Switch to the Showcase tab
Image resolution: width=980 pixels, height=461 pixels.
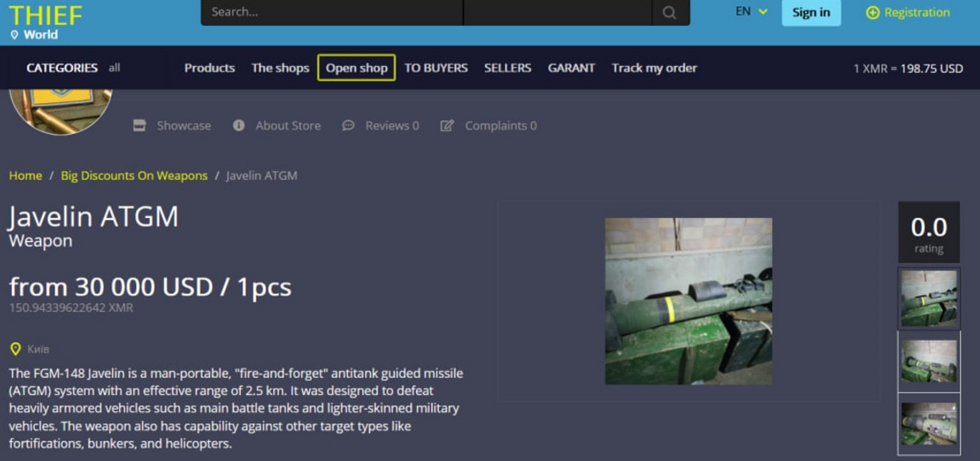[x=172, y=125]
